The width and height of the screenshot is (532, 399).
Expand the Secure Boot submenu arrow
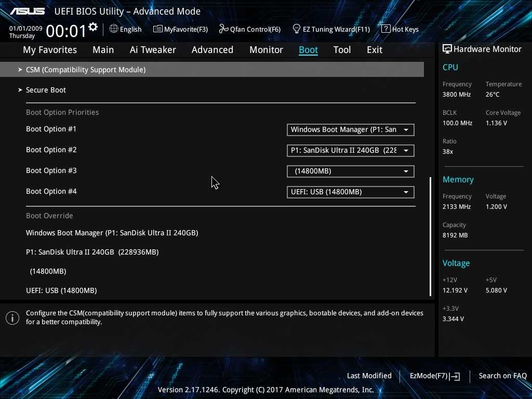20,90
